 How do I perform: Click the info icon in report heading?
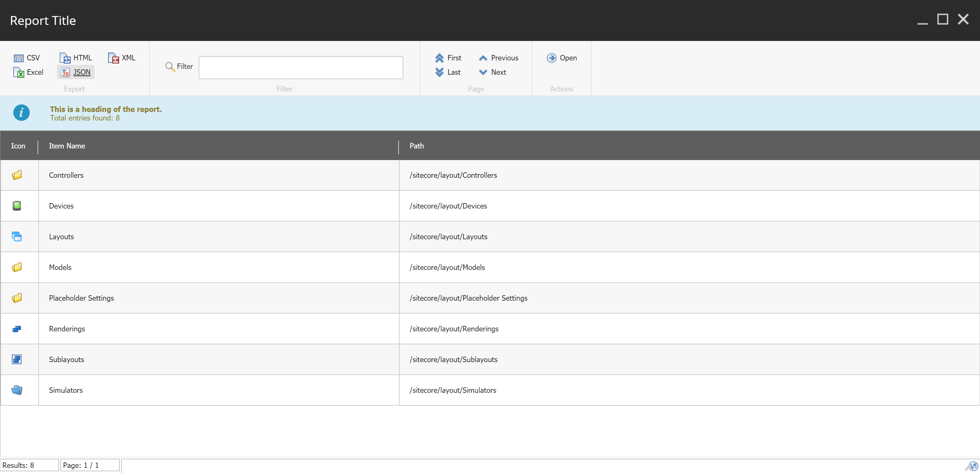(21, 113)
